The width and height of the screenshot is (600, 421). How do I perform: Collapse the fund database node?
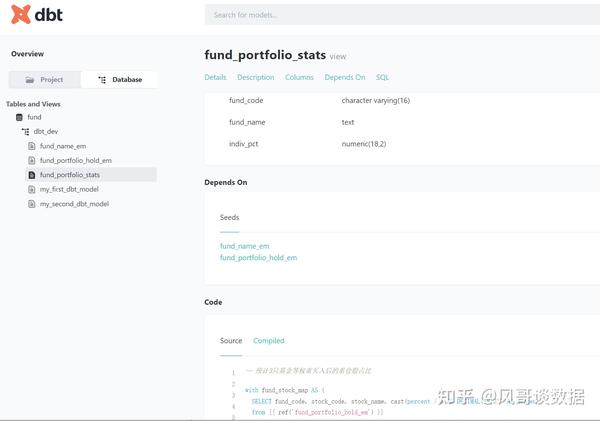(34, 117)
